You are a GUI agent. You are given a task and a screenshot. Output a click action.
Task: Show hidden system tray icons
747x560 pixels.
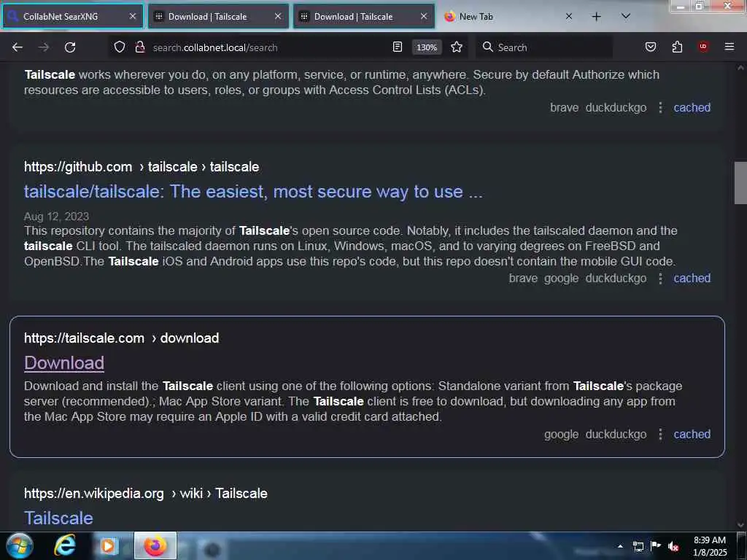[x=620, y=546]
